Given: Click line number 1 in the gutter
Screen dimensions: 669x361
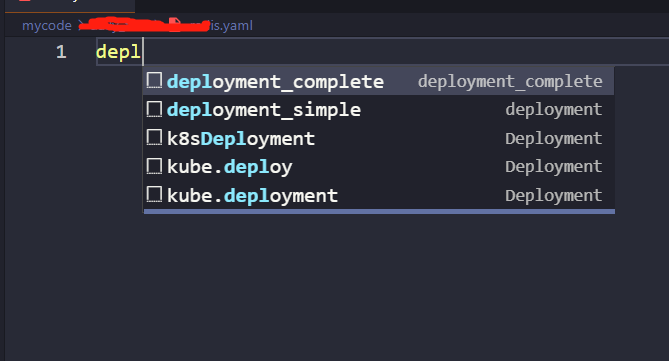Looking at the screenshot, I should tap(61, 52).
